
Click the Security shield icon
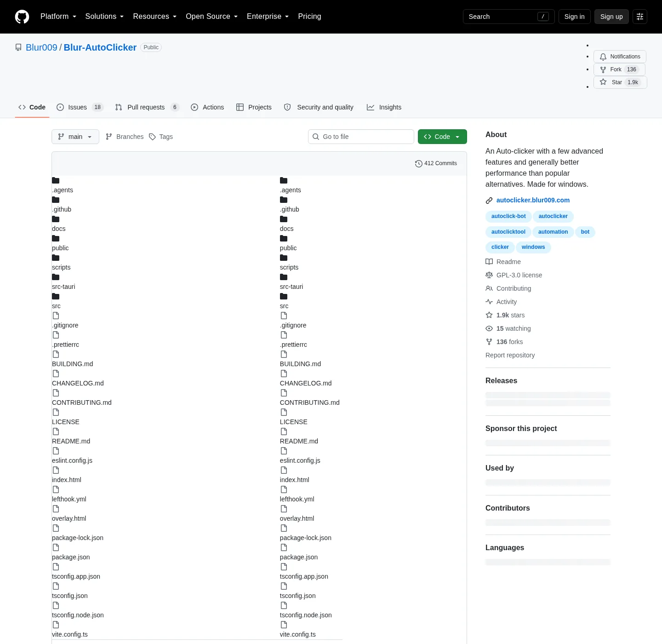point(287,107)
